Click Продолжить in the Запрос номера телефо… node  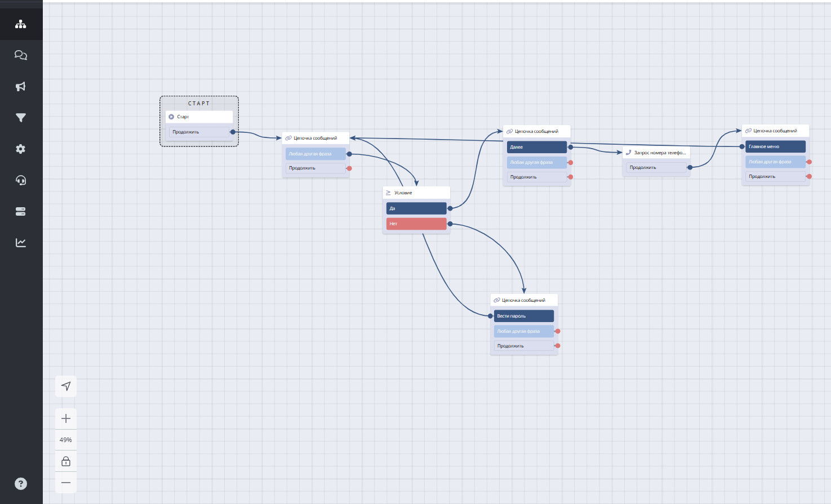click(656, 167)
